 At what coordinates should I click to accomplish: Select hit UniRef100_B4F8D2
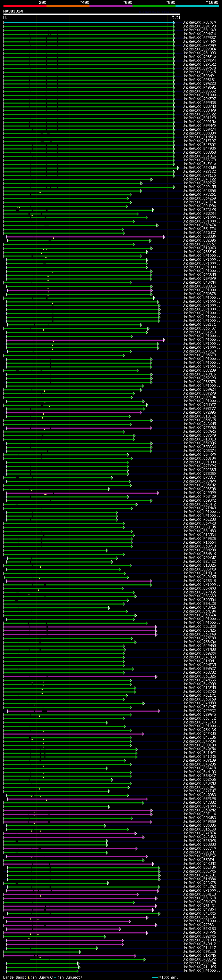point(199,145)
